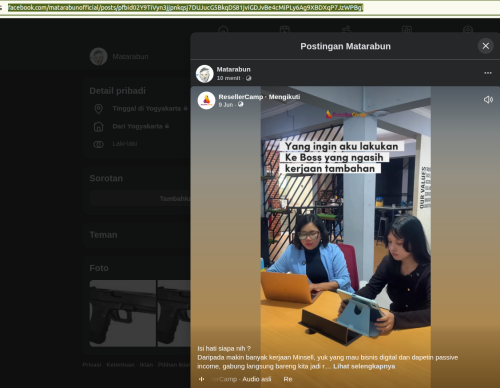Open the second gun photo thumbnail
Viewport: 500px width, 388px height.
tap(174, 313)
